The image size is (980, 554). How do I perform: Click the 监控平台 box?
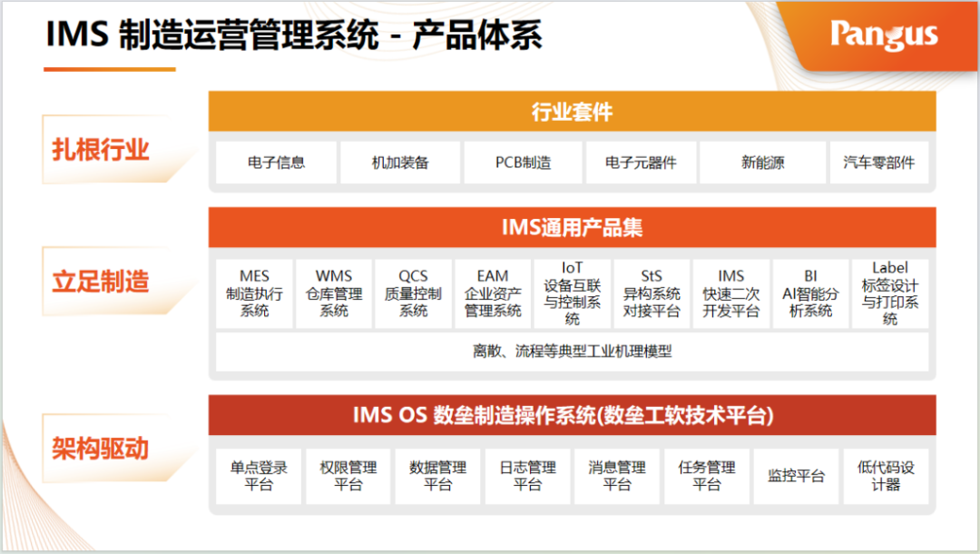[797, 476]
